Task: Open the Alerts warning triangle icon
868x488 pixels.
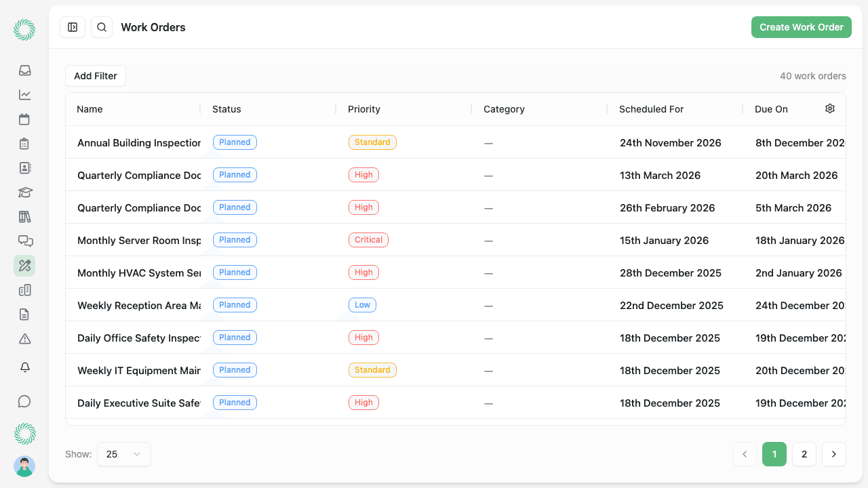Action: [24, 338]
